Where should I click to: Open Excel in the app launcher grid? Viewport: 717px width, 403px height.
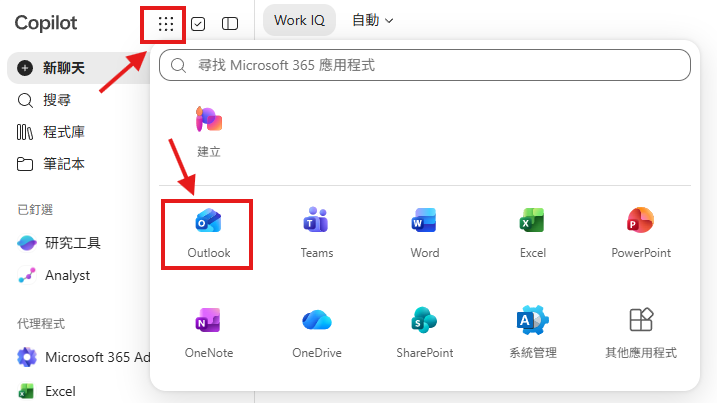pos(533,234)
